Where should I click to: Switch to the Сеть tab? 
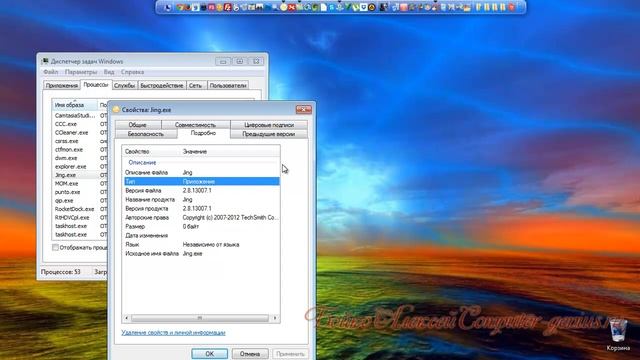[196, 85]
